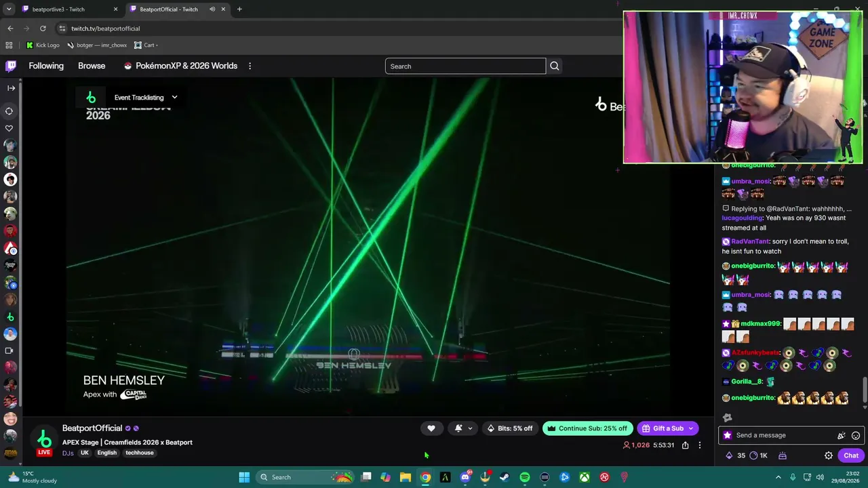Toggle the microphone in system tray
868x488 pixels.
pos(793,477)
